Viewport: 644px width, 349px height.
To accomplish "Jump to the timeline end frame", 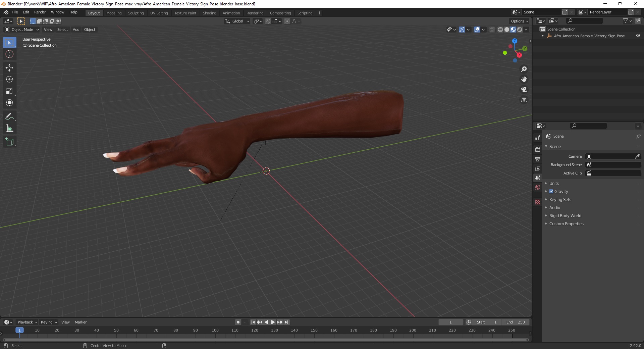I will [286, 322].
